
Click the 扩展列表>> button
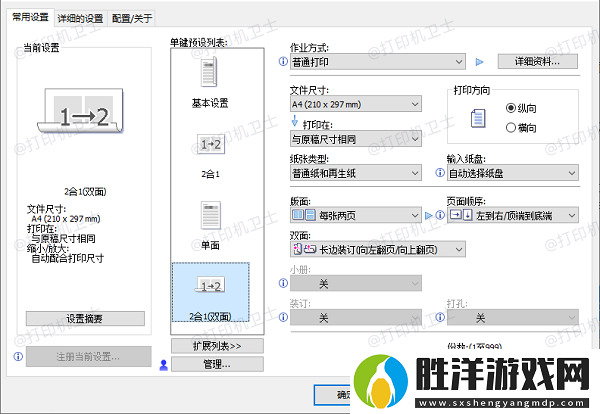click(217, 346)
